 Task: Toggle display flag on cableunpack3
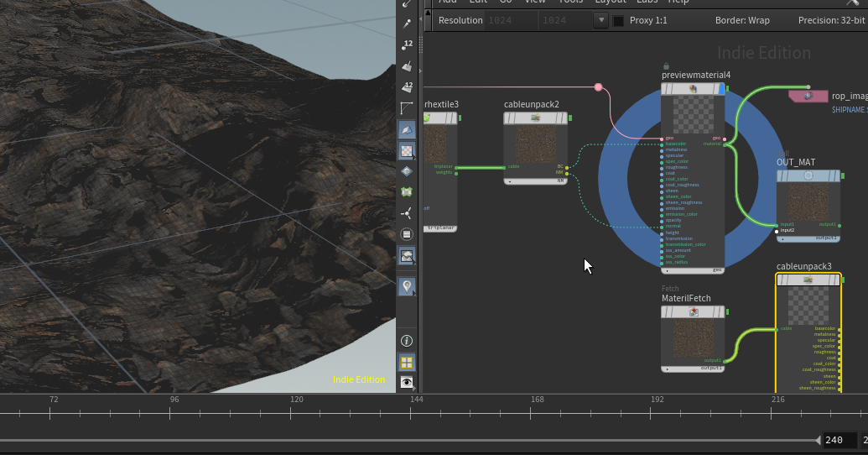(843, 280)
